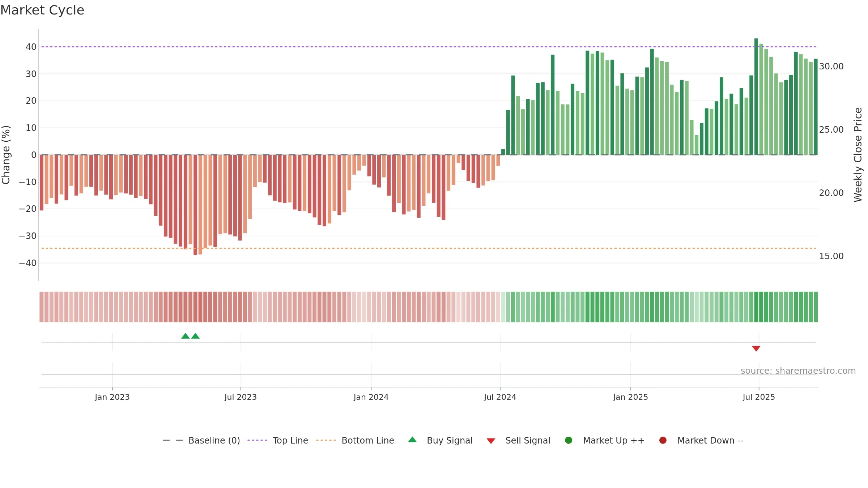Click the source: sharemaestro.com text
The image size is (868, 488).
pyautogui.click(x=798, y=371)
